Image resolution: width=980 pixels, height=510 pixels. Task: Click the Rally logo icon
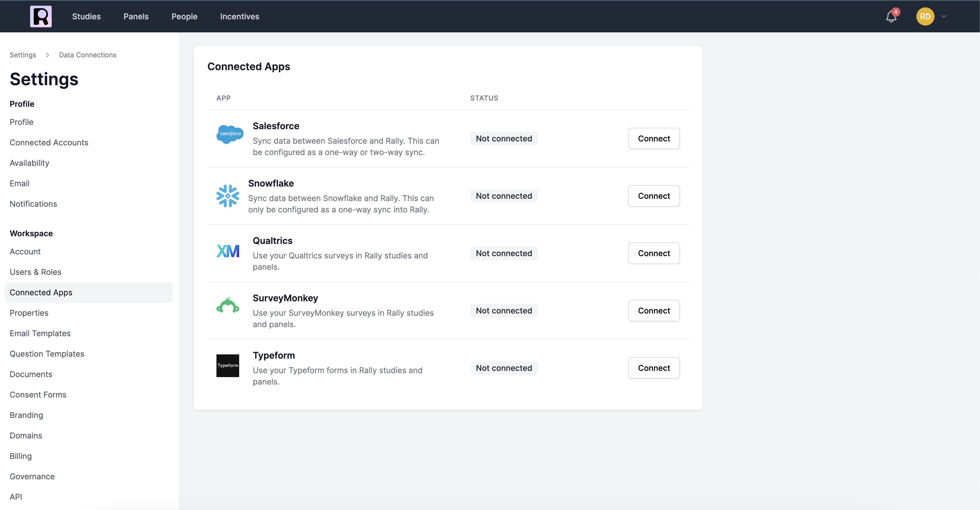coord(41,16)
